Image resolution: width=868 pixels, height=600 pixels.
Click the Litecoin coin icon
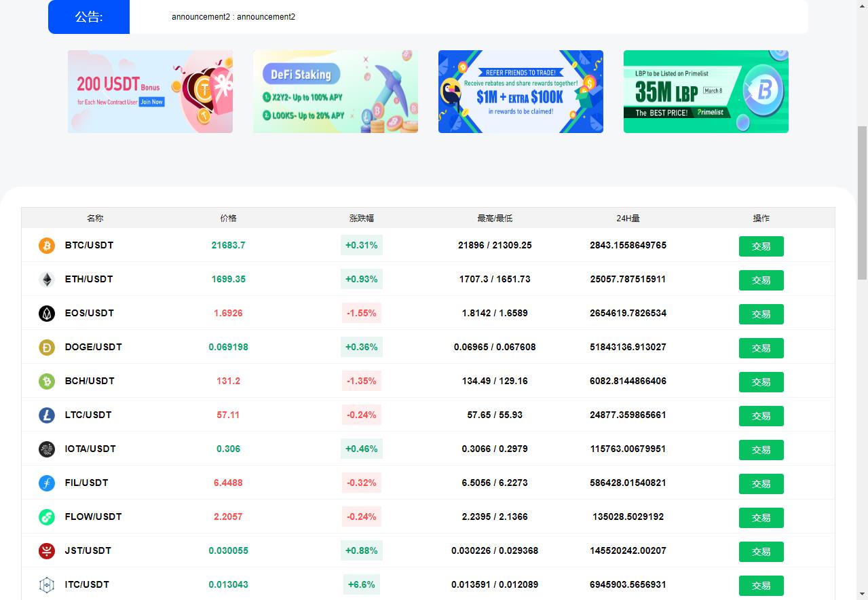pyautogui.click(x=47, y=415)
